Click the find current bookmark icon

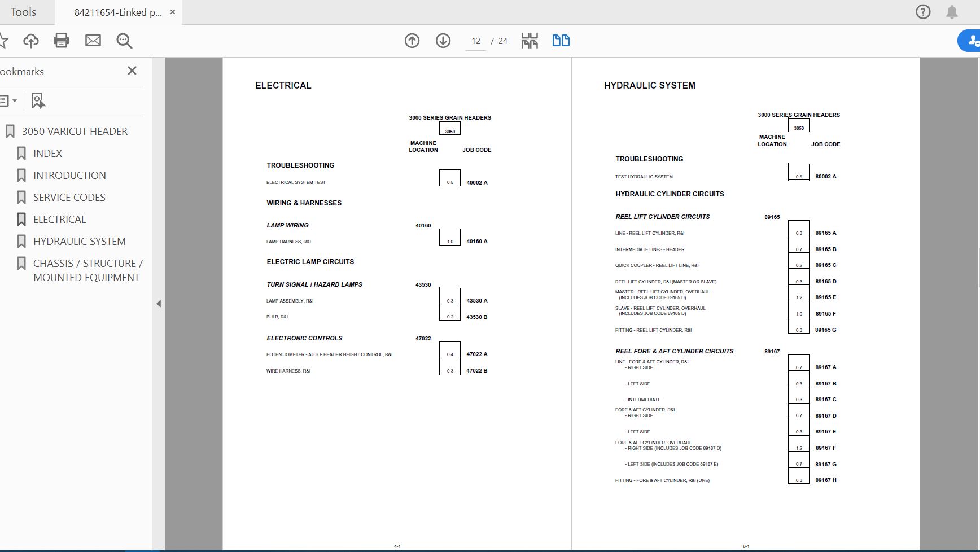[x=38, y=101]
